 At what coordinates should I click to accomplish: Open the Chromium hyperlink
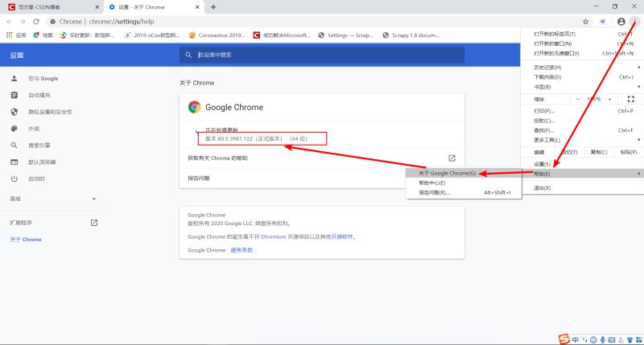273,236
